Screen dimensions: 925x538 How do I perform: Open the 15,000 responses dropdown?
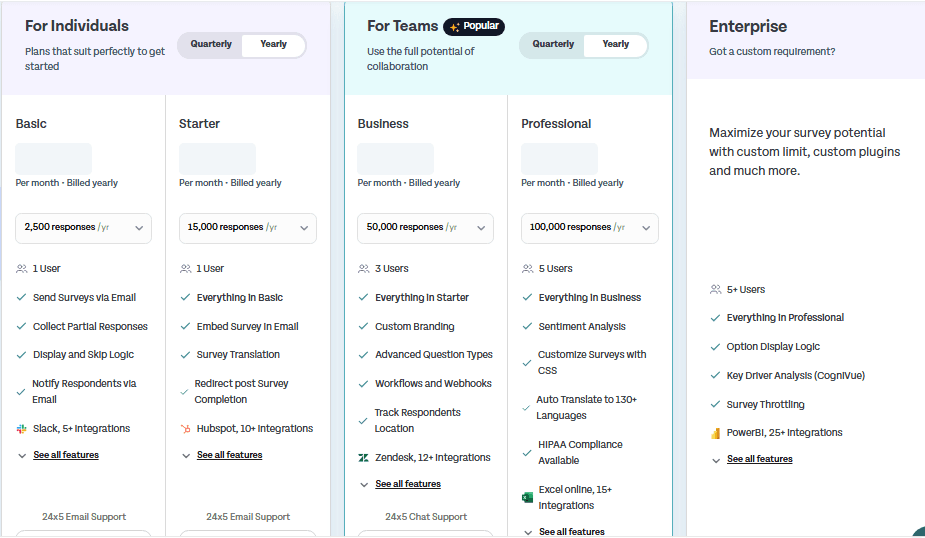[x=248, y=228]
